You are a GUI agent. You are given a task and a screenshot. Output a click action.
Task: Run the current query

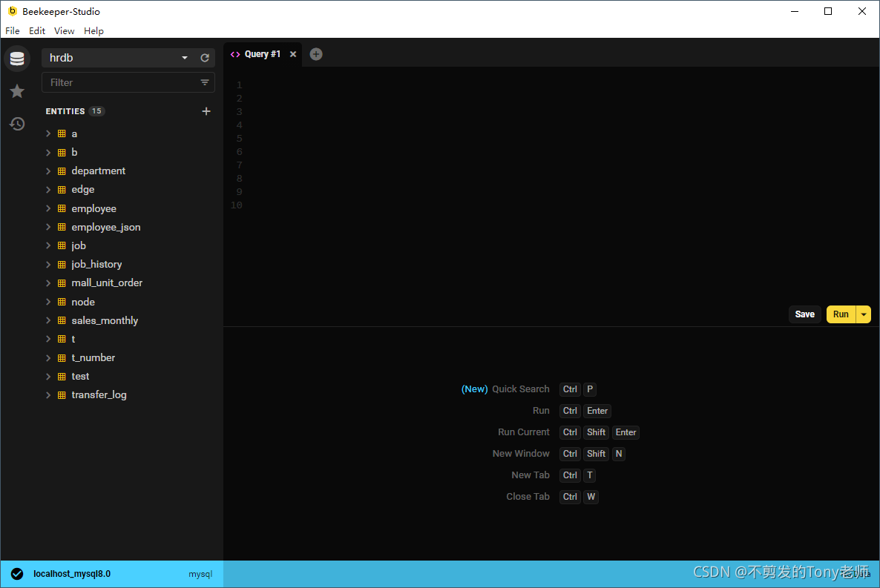point(841,314)
